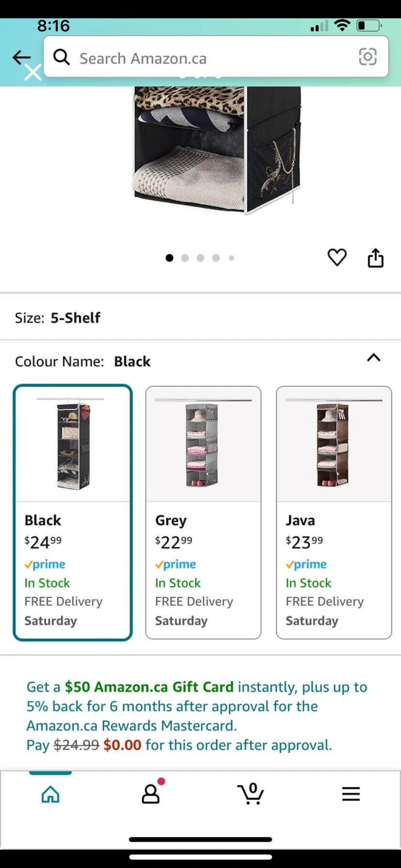Open camera lens scan search
This screenshot has width=401, height=868.
367,57
